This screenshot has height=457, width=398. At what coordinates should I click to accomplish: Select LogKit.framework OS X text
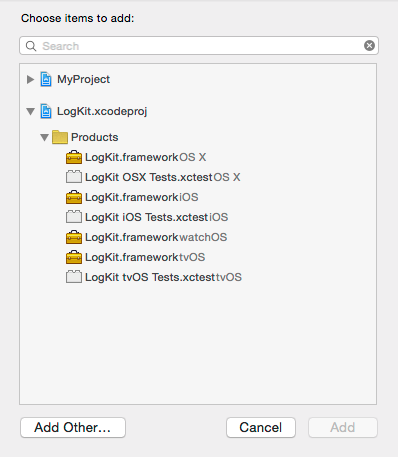point(146,157)
